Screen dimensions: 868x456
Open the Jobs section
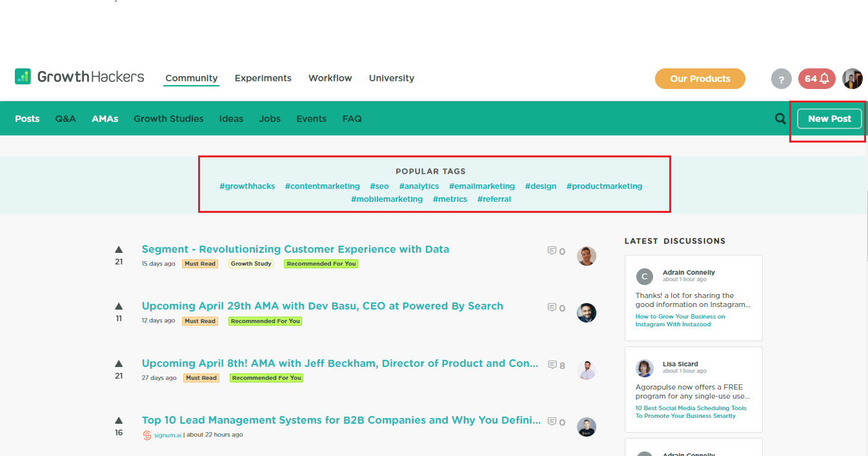tap(270, 119)
